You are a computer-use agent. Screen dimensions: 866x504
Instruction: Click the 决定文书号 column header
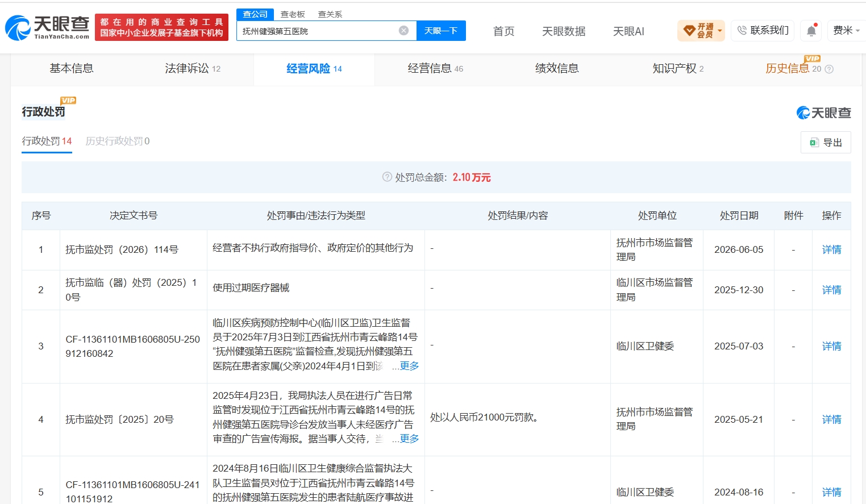pyautogui.click(x=134, y=216)
